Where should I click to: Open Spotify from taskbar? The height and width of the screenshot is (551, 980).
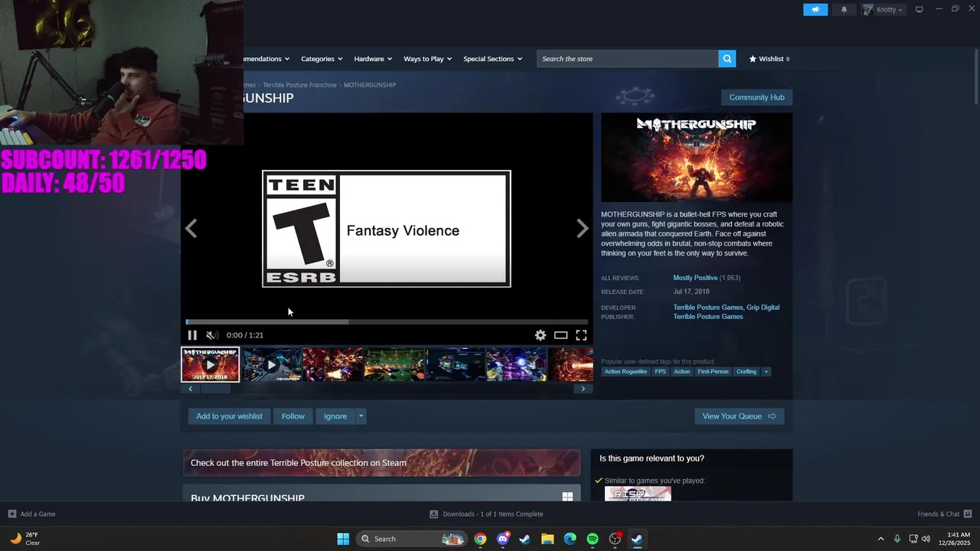[593, 539]
